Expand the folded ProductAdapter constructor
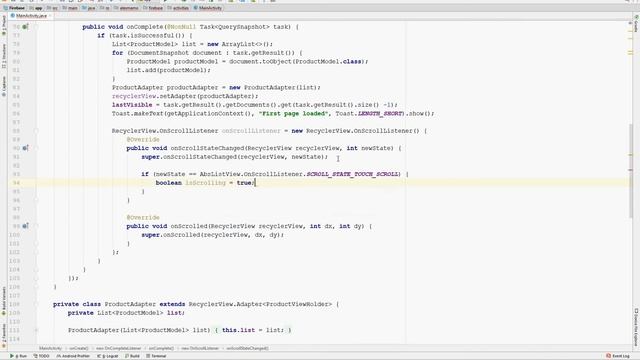The height and width of the screenshot is (360, 640). (x=36, y=330)
